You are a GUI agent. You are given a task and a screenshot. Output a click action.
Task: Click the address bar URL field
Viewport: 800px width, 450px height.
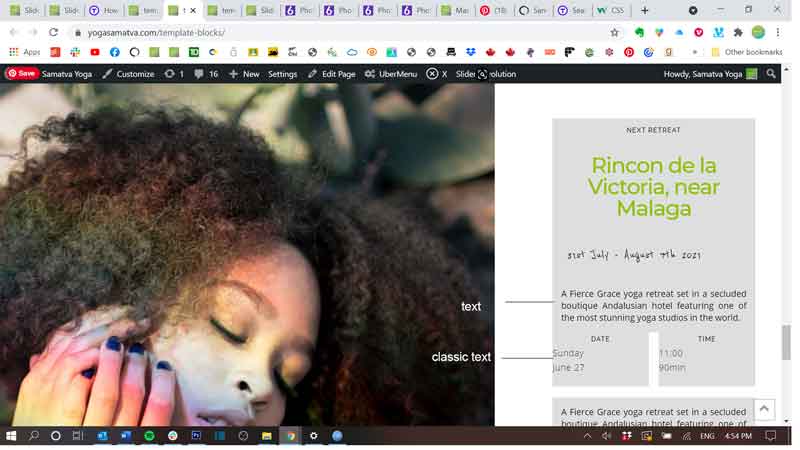pyautogui.click(x=342, y=33)
